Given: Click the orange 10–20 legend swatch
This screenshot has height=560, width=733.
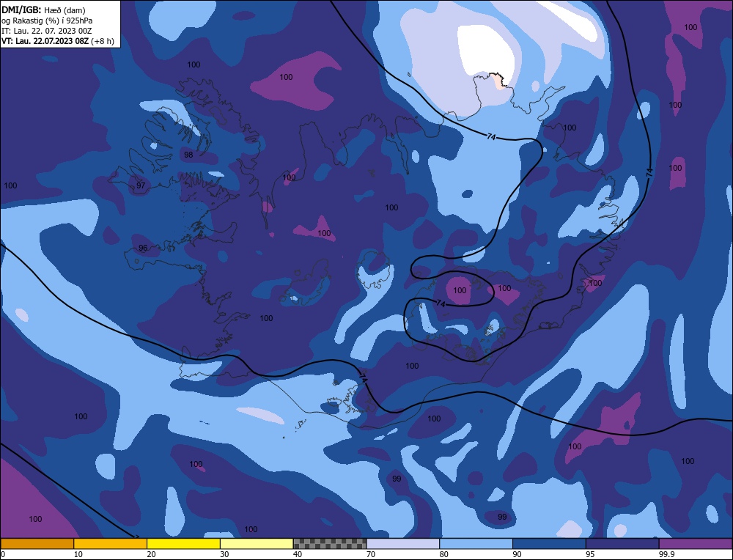Looking at the screenshot, I should point(111,543).
